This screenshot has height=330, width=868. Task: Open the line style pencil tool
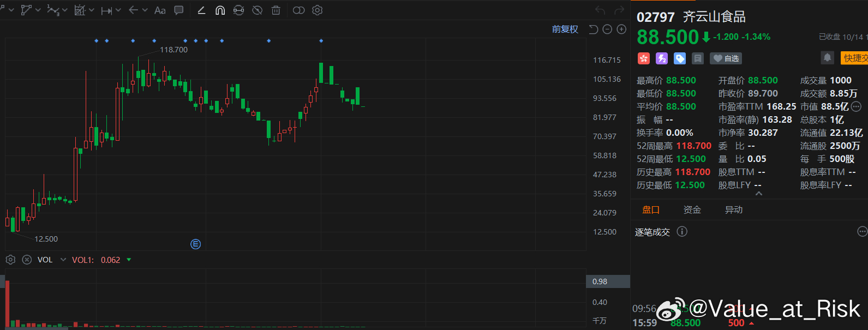pos(201,10)
